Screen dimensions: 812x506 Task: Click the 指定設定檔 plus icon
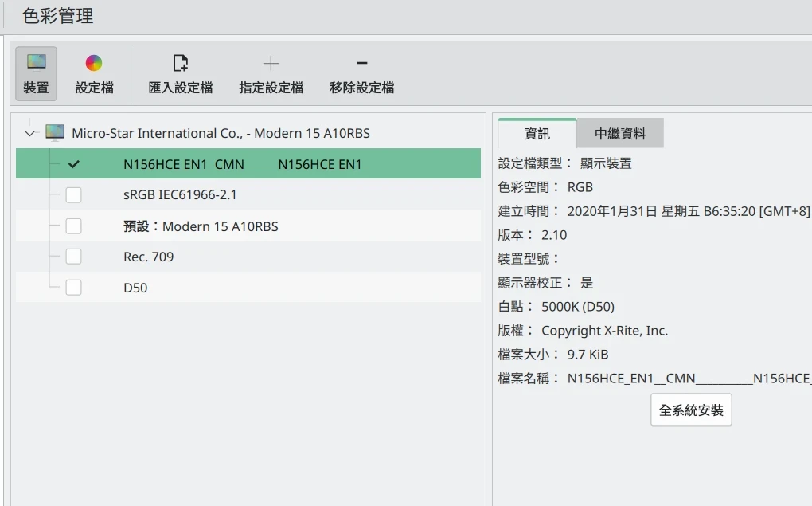(x=271, y=63)
